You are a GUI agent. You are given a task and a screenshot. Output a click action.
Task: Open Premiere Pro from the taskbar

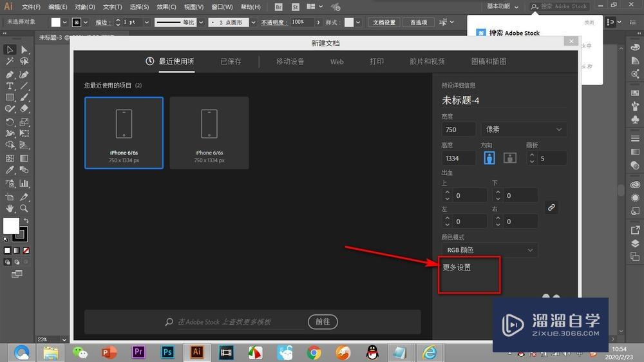(x=138, y=352)
